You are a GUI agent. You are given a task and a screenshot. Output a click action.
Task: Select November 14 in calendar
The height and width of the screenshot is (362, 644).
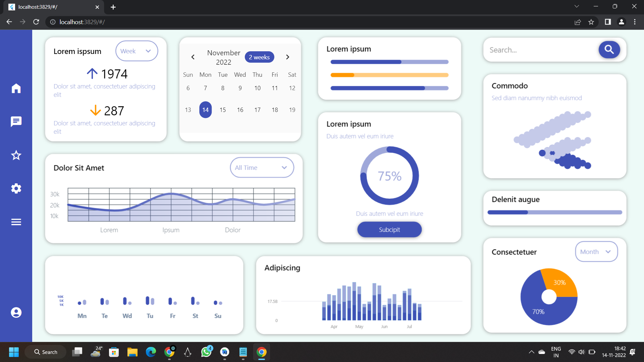click(205, 110)
